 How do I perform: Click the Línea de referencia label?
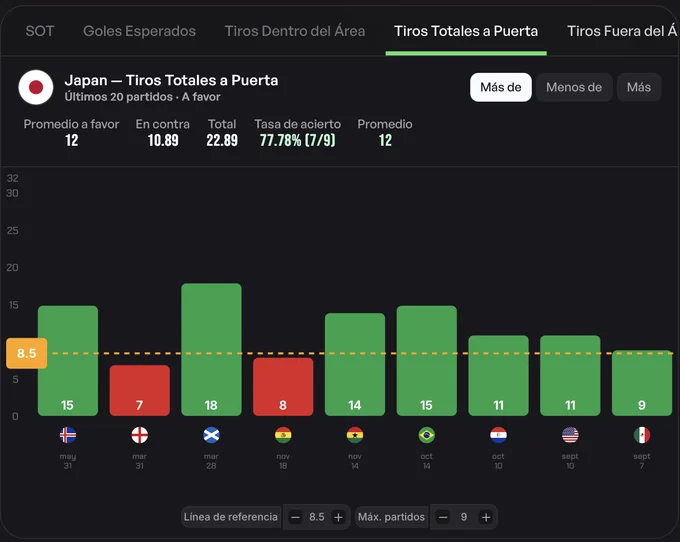tap(230, 517)
